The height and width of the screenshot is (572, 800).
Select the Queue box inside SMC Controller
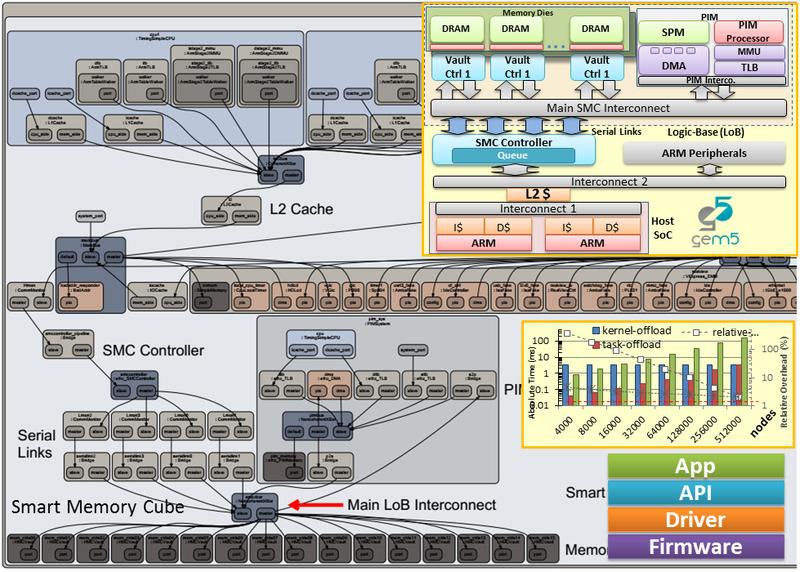coord(513,156)
